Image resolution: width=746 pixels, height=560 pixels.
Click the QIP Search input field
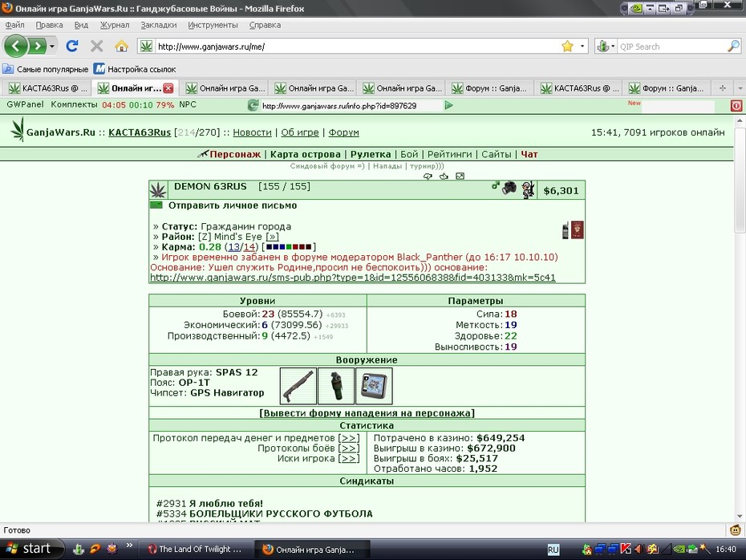coord(671,47)
